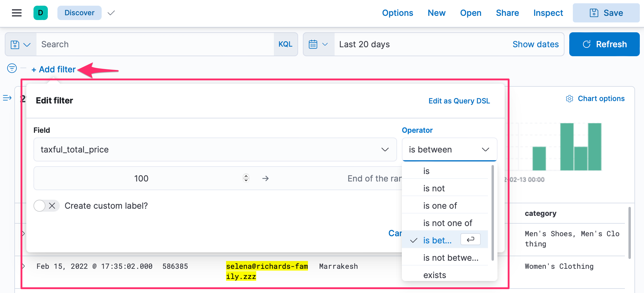Click the green D space avatar
644x293 pixels.
(x=41, y=13)
